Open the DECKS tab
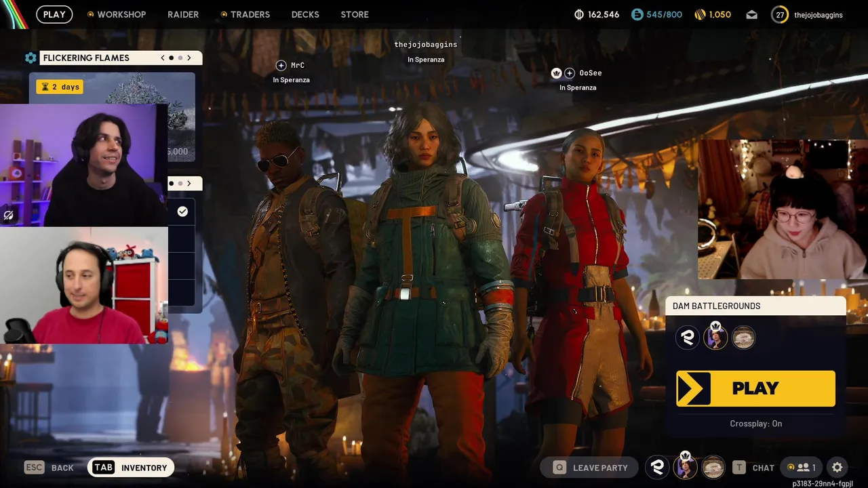The height and width of the screenshot is (488, 868). click(305, 14)
